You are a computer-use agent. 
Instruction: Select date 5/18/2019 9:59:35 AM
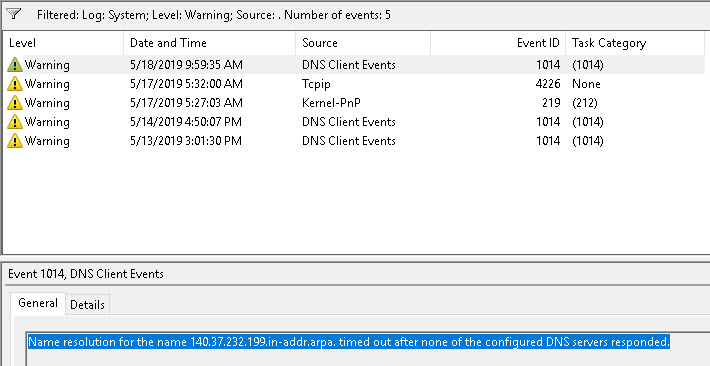(186, 65)
